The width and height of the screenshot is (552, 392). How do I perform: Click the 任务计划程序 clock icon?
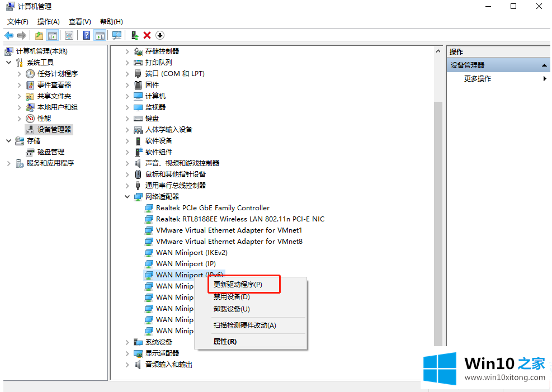coord(30,74)
